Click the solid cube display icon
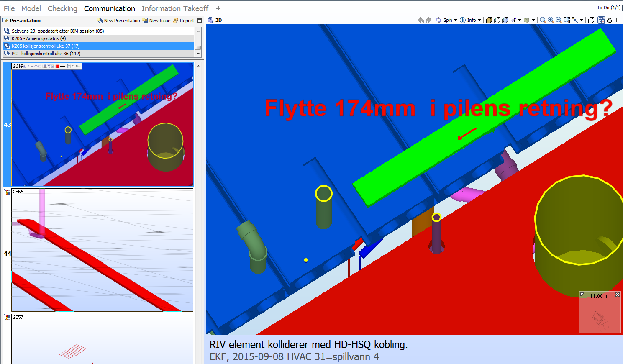This screenshot has height=364, width=623. click(x=489, y=20)
